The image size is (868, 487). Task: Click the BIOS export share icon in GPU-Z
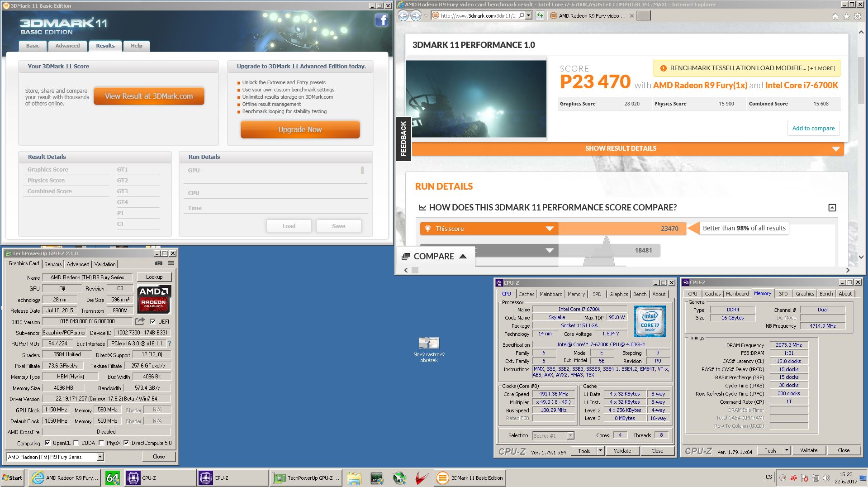pos(140,321)
